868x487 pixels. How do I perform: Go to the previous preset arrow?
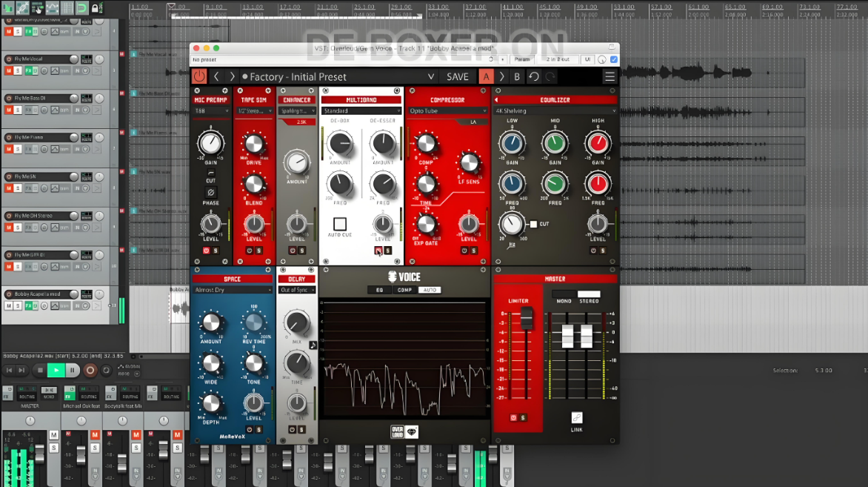coord(216,76)
